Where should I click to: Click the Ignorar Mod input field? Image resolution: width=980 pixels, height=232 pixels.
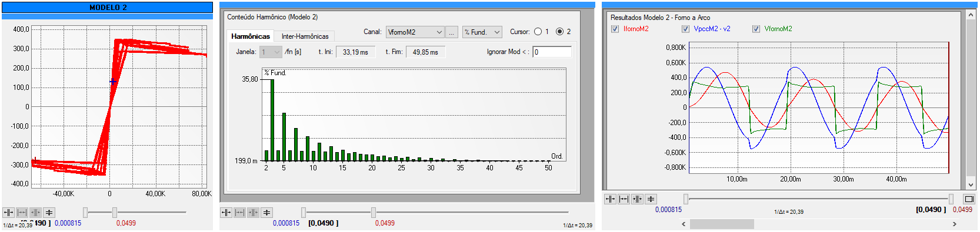click(x=552, y=52)
